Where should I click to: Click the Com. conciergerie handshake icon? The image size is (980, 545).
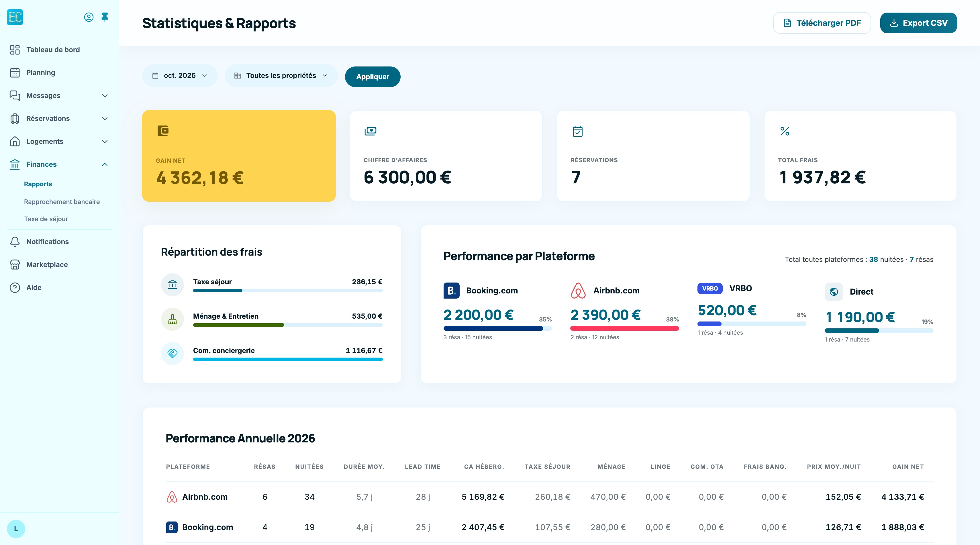(x=172, y=353)
